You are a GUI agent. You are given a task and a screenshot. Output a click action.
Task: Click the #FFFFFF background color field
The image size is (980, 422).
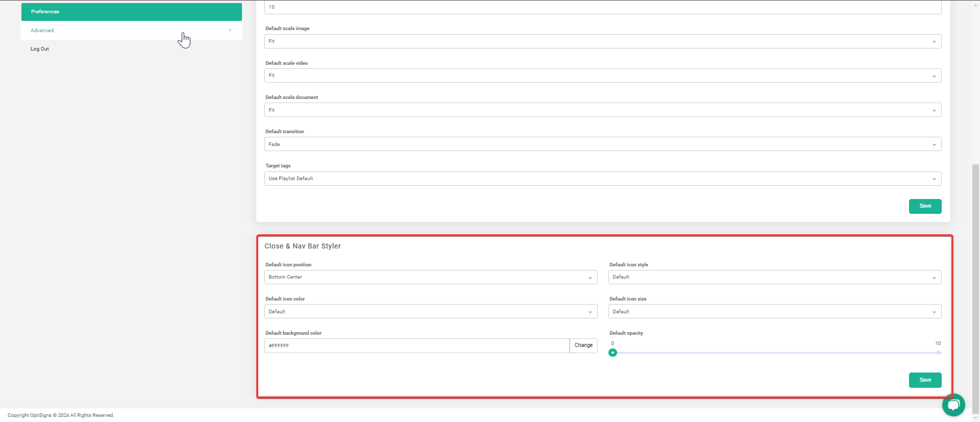[x=417, y=345]
